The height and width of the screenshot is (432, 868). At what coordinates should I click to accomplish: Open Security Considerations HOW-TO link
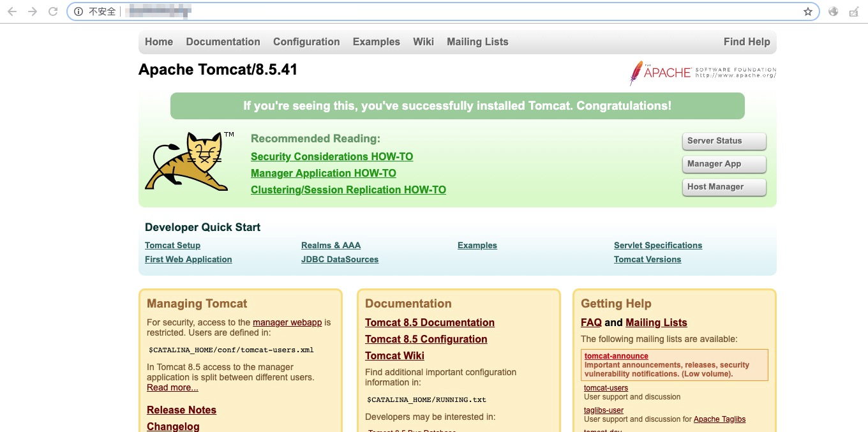332,157
